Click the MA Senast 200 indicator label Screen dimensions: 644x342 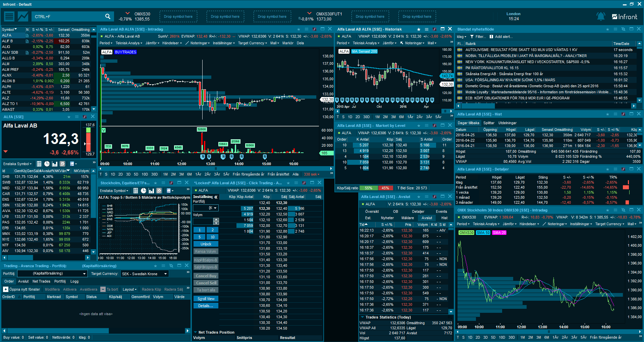[364, 51]
